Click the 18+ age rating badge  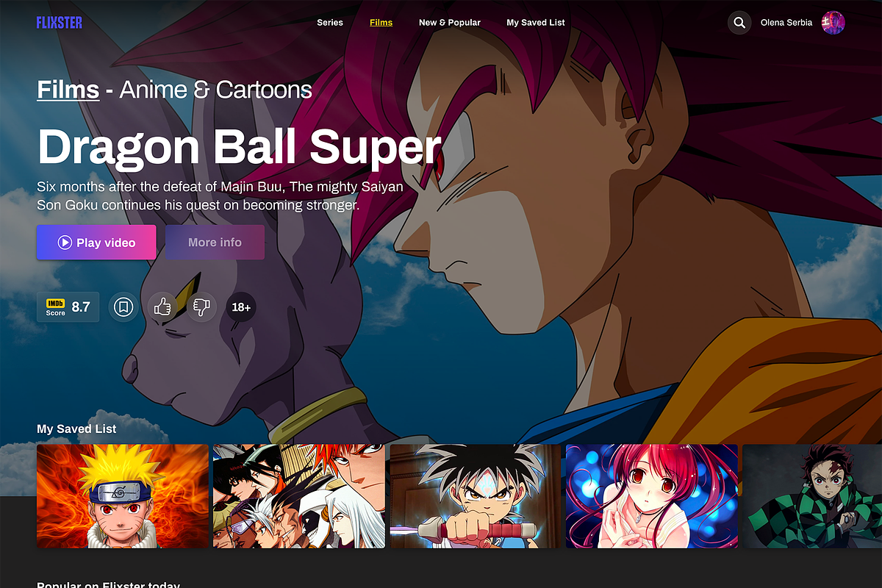(241, 307)
